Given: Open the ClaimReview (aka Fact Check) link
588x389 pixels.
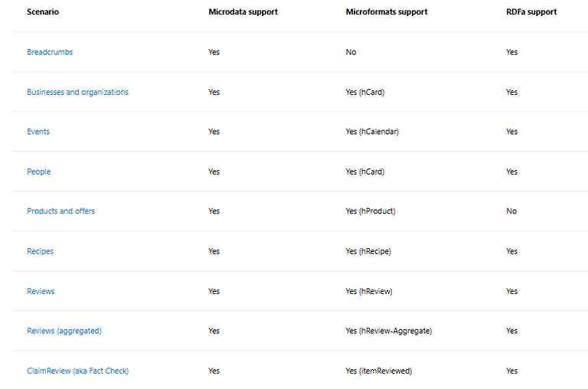Looking at the screenshot, I should 77,371.
